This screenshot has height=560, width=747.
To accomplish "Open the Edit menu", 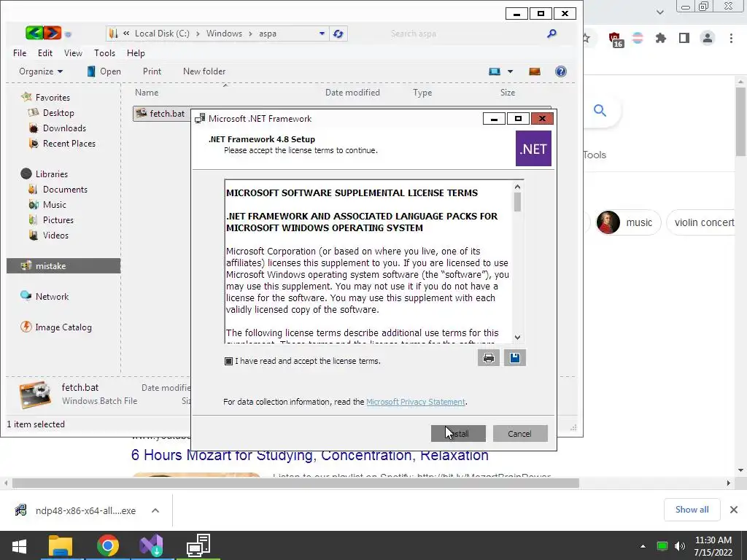I will coord(45,52).
